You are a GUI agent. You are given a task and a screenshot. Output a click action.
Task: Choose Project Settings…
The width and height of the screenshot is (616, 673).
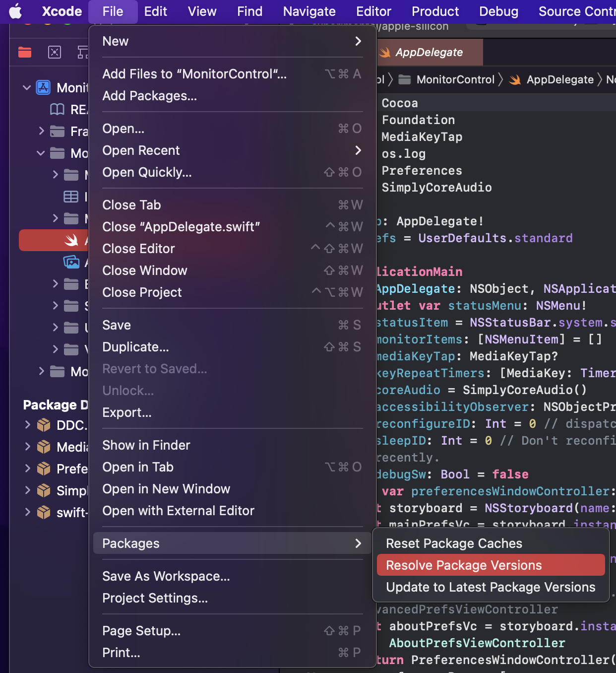click(232, 598)
